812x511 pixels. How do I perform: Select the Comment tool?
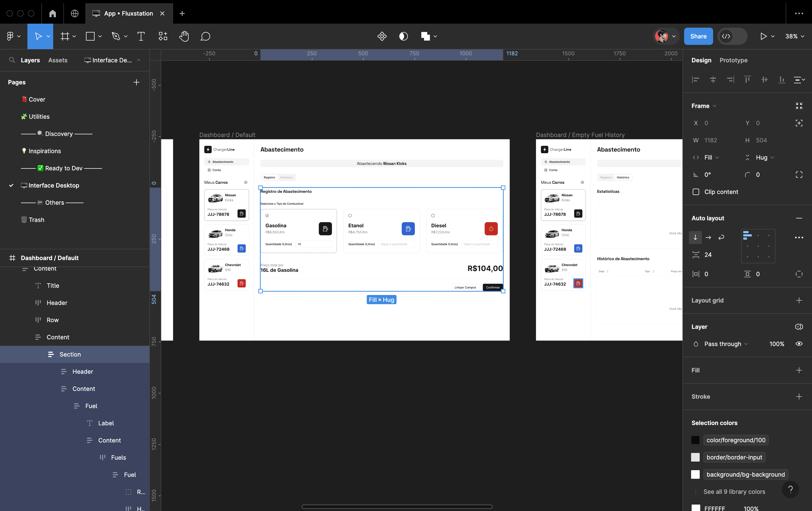point(205,36)
